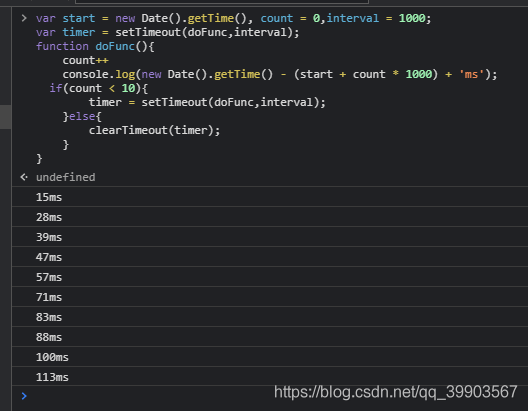
Task: Click the console log entry "100ms"
Action: 270,357
